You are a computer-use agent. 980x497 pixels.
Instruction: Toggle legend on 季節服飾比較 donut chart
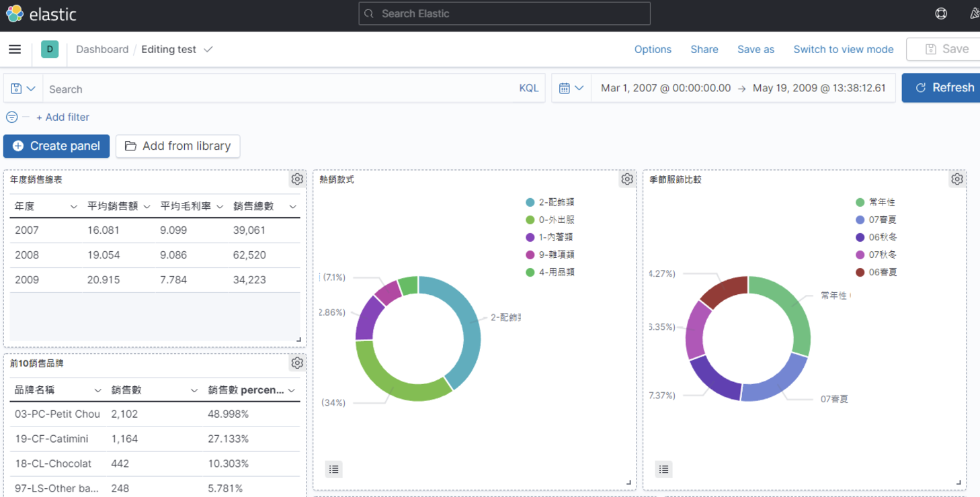pos(663,469)
